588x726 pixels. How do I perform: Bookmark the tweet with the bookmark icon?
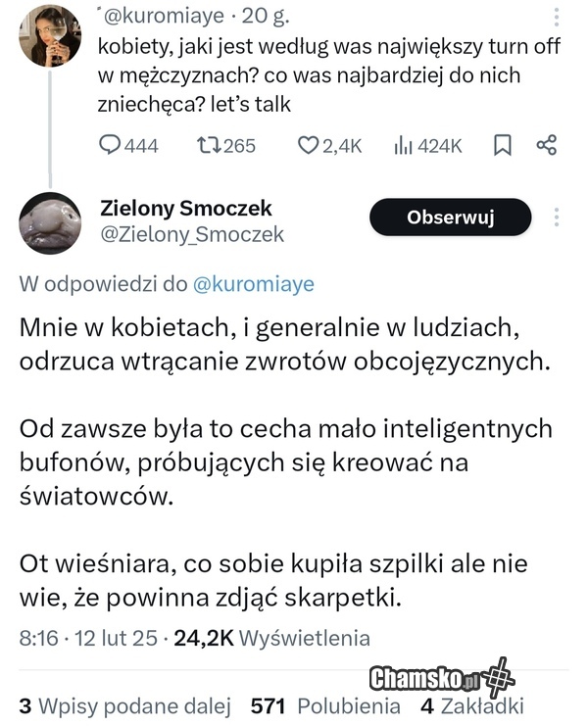502,145
